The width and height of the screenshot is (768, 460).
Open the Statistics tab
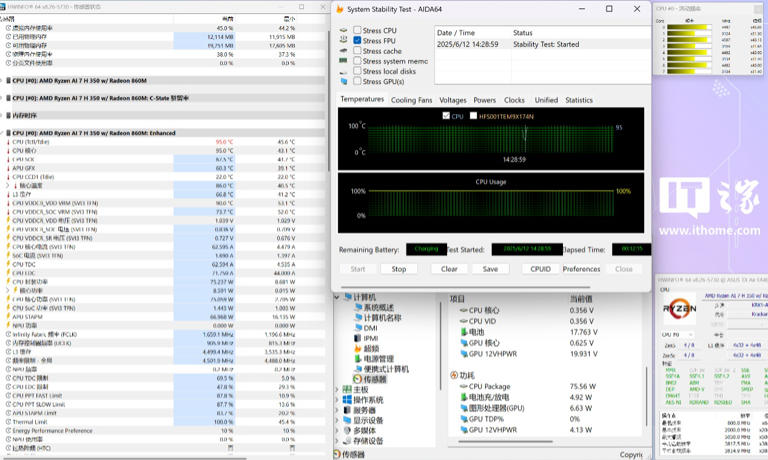coord(579,100)
